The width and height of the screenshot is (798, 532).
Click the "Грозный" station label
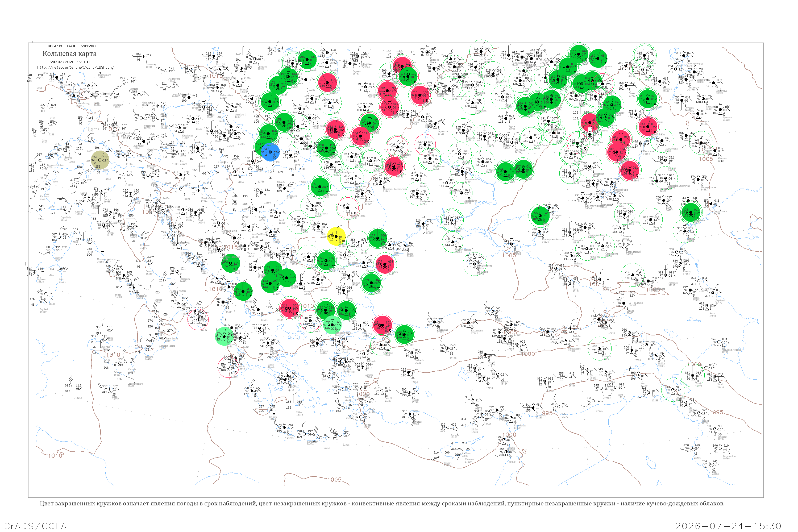673,283
